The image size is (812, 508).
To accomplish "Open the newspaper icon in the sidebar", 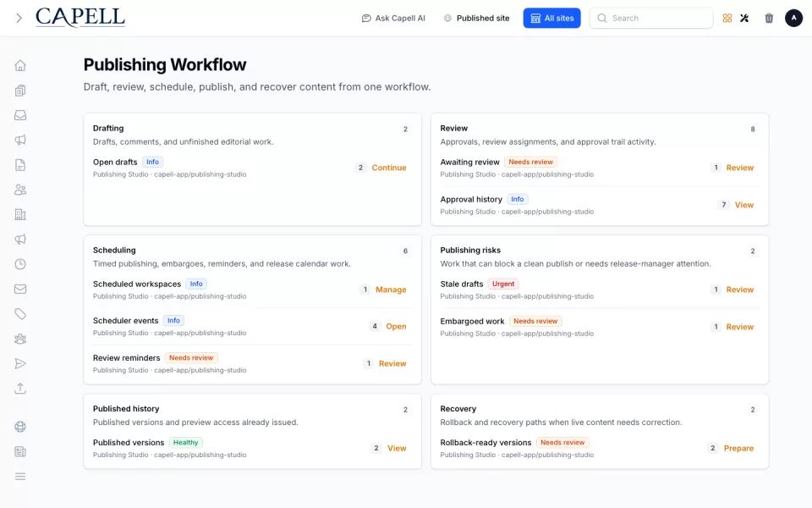I will click(x=20, y=451).
